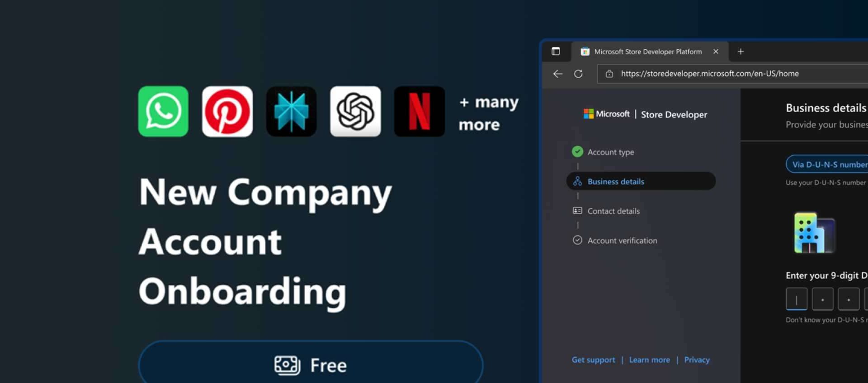The height and width of the screenshot is (383, 868).
Task: Open the Privacy link
Action: 697,360
